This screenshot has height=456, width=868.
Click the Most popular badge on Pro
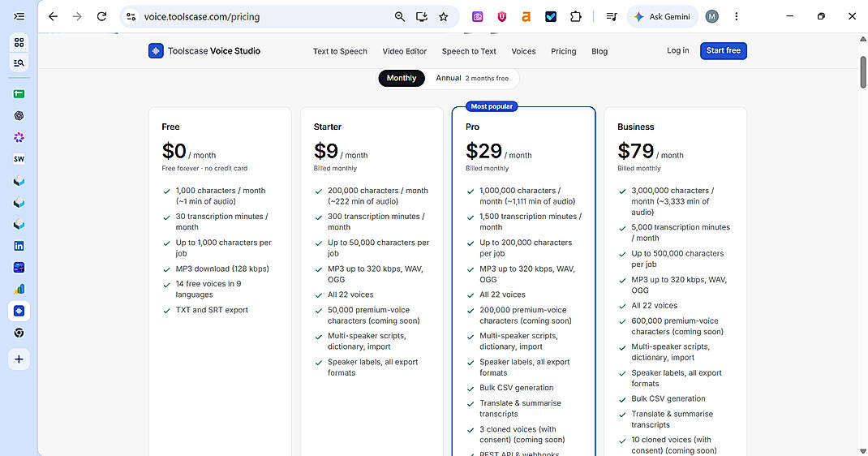click(492, 106)
